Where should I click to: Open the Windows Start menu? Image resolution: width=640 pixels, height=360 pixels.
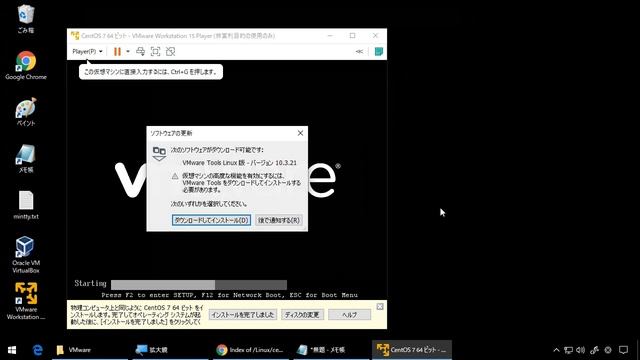click(x=12, y=350)
